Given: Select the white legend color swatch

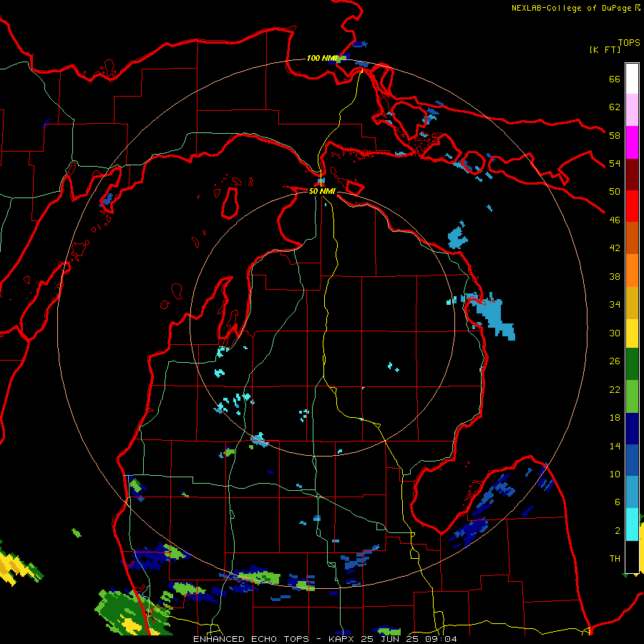Looking at the screenshot, I should pos(632,79).
